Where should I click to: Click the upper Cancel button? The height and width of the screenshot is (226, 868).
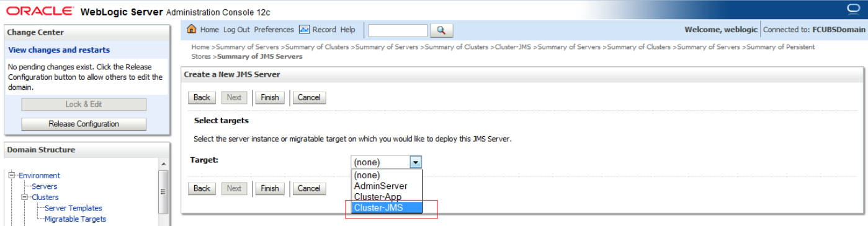(309, 97)
